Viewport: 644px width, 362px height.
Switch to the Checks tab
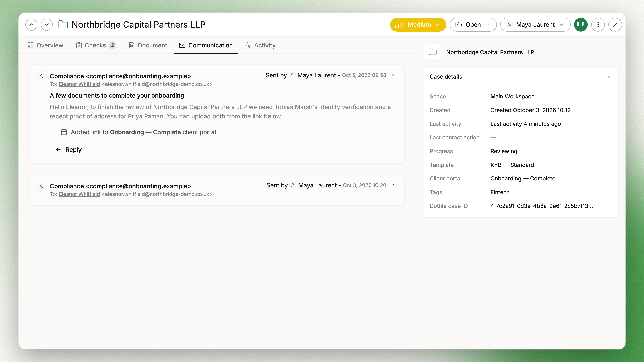point(96,45)
